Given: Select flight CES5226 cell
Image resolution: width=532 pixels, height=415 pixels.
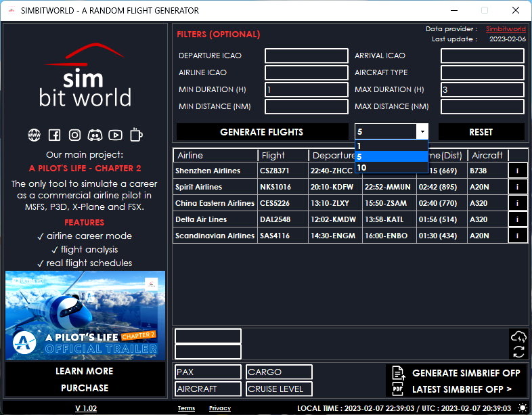Looking at the screenshot, I should [283, 203].
